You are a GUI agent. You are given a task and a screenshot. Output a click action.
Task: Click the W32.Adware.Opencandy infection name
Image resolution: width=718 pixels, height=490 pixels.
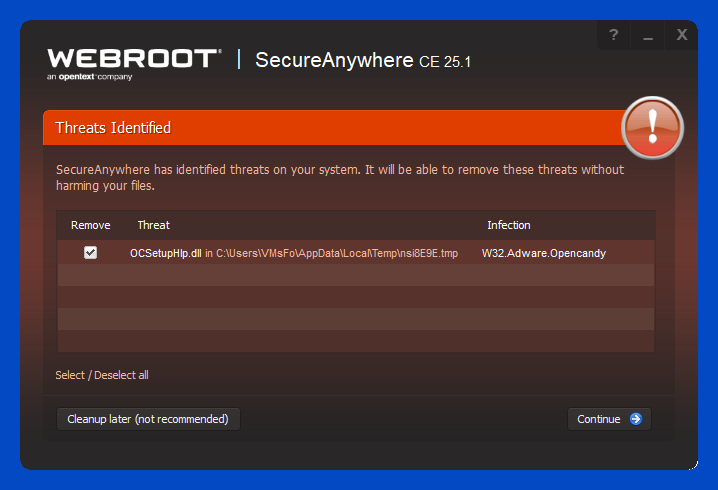(x=544, y=253)
